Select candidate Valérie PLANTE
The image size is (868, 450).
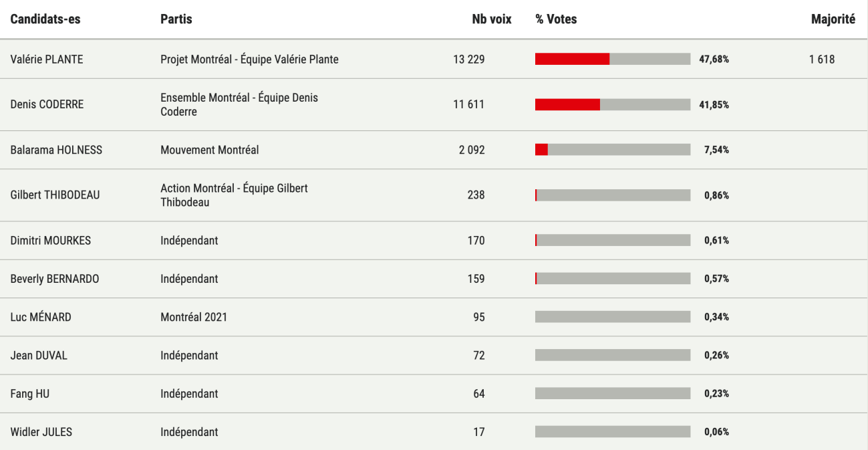coord(47,60)
